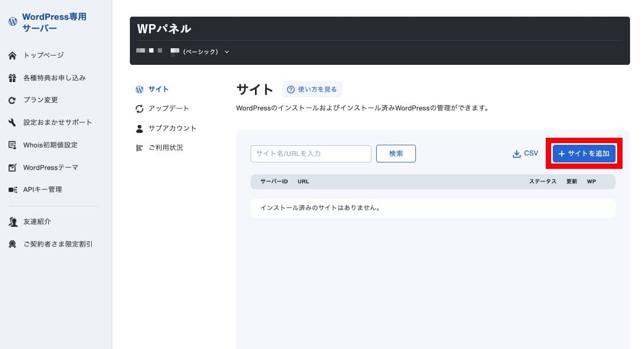Image resolution: width=644 pixels, height=349 pixels.
Task: Click the Whois初期値設定 document icon
Action: (x=13, y=145)
